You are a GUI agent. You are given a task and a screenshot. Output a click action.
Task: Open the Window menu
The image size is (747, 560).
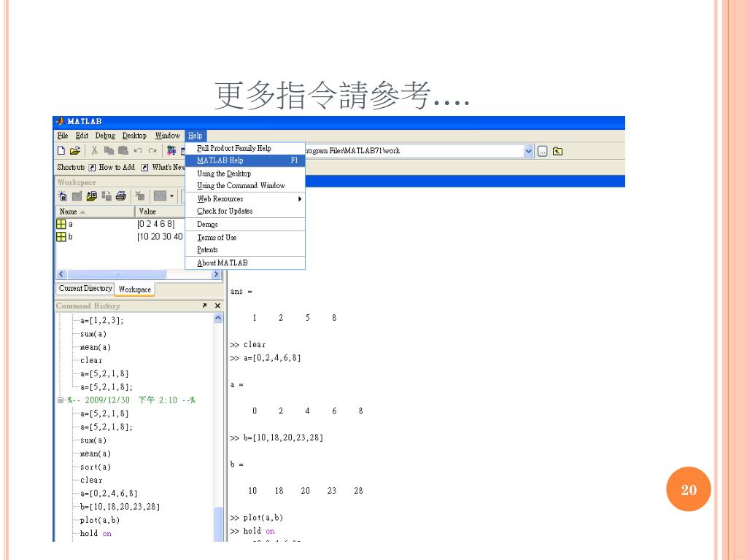tap(167, 136)
